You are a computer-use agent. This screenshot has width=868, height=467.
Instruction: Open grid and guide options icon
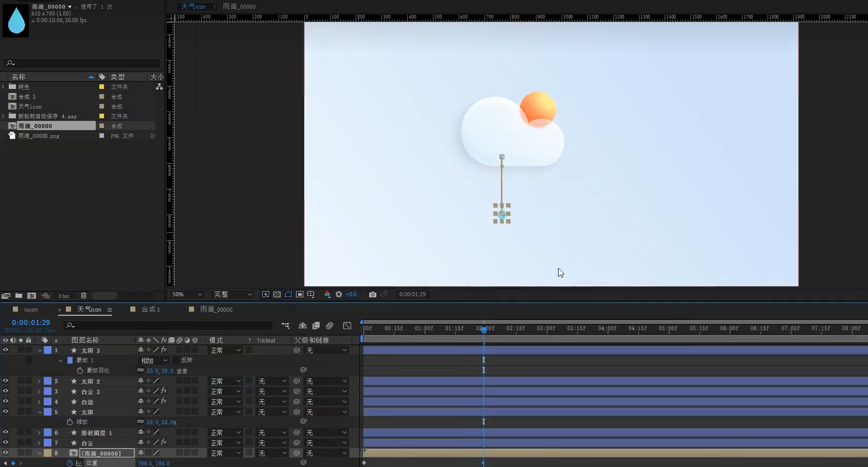pyautogui.click(x=311, y=294)
